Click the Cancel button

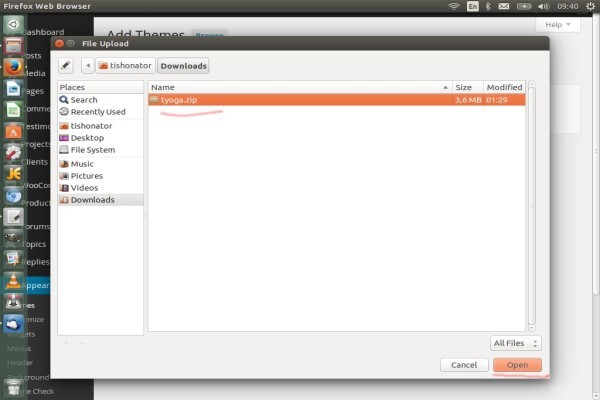tap(464, 365)
